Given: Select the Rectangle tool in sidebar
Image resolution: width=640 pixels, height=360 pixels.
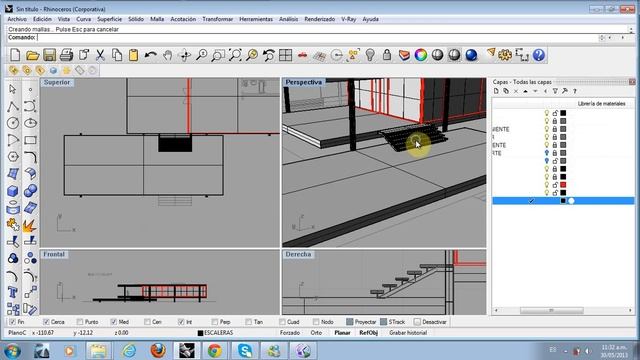Looking at the screenshot, I should click(30, 140).
